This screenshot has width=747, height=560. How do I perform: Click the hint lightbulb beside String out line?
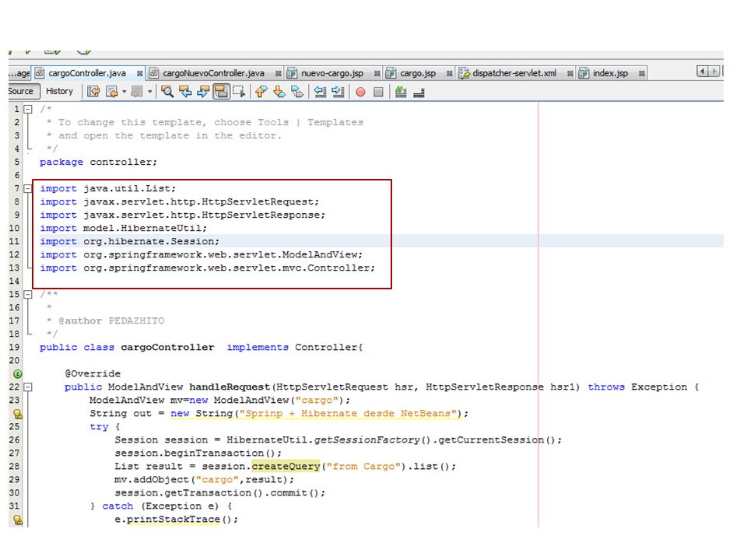point(18,414)
